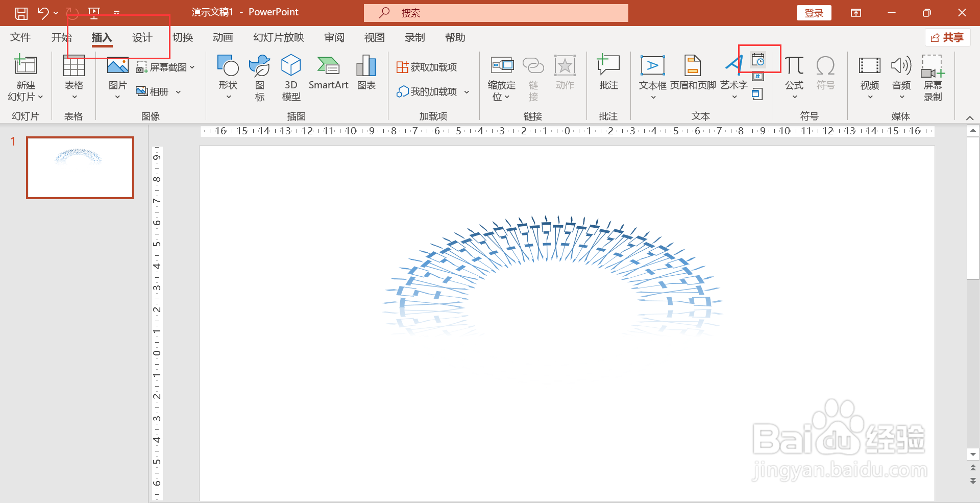Open ribbon display options in title bar
980x503 pixels.
(856, 13)
